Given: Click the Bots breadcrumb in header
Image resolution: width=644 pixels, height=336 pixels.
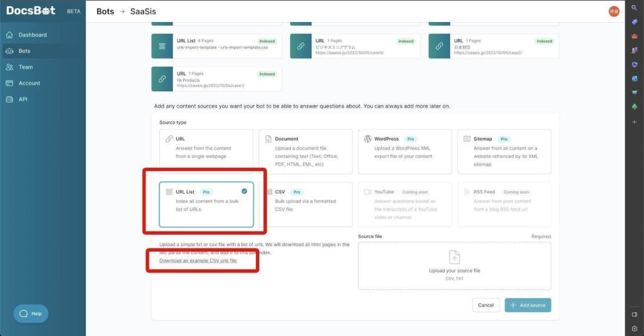Looking at the screenshot, I should [105, 11].
